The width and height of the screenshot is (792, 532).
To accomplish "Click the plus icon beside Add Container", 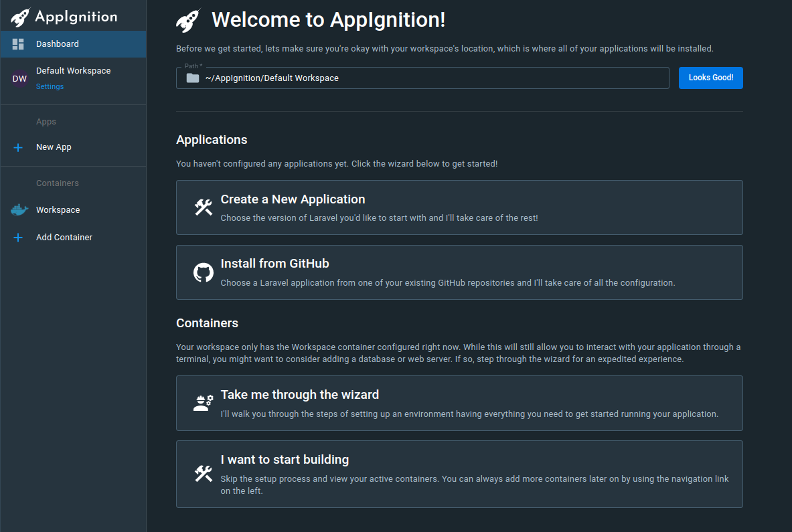I will pos(17,237).
